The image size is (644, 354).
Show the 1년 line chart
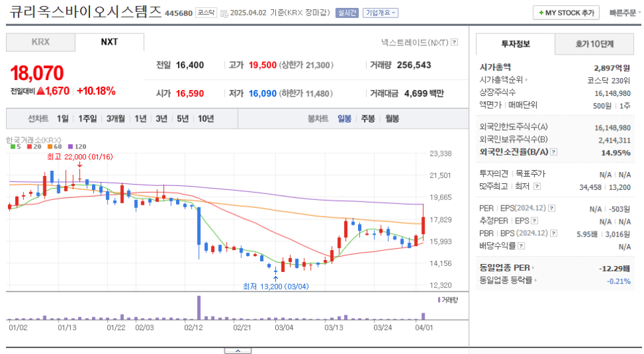(x=141, y=119)
